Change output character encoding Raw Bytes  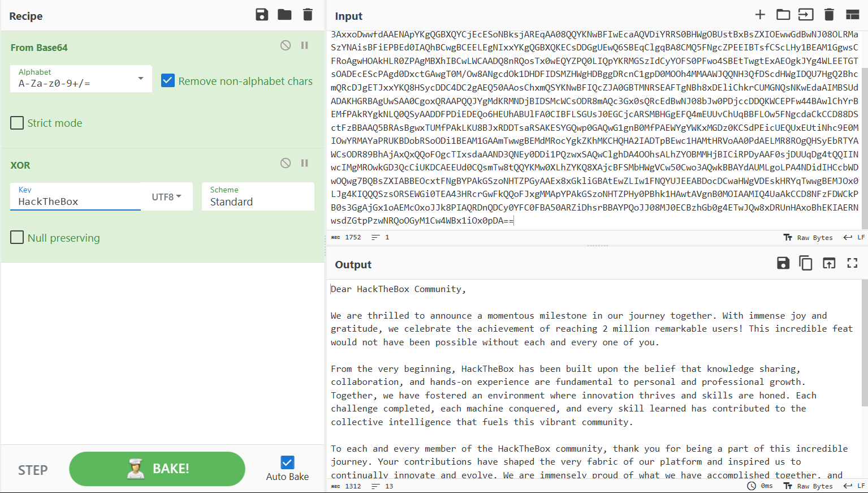click(808, 486)
